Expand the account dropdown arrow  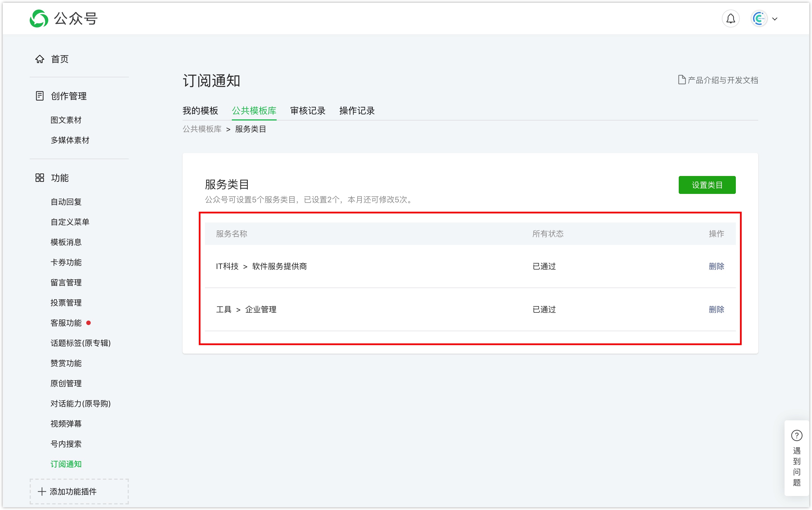(774, 19)
